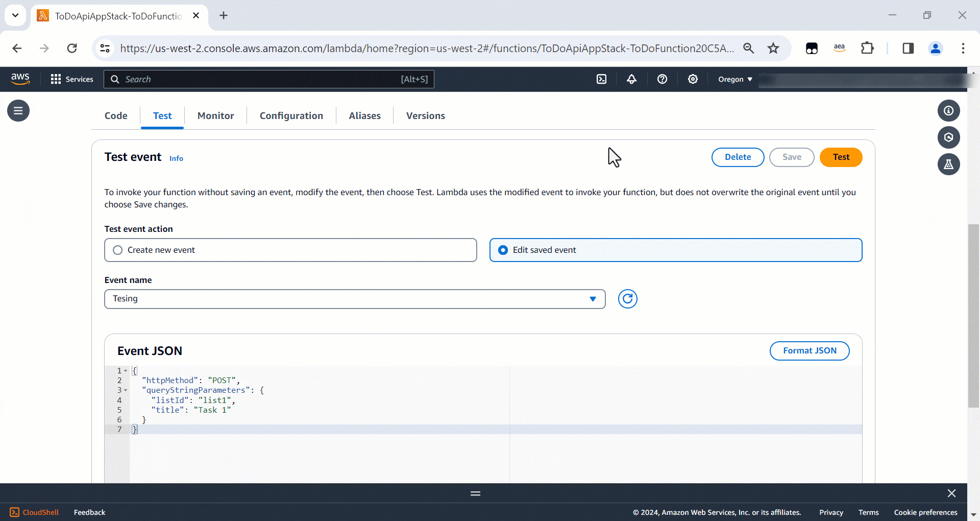The image size is (980, 521).
Task: Open the Services grid menu
Action: click(x=71, y=79)
